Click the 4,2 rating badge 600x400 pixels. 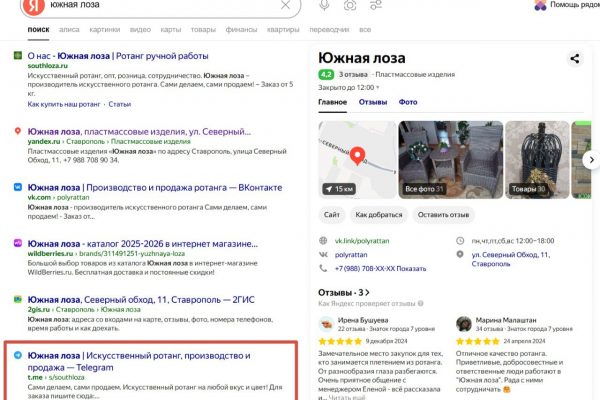tap(326, 75)
